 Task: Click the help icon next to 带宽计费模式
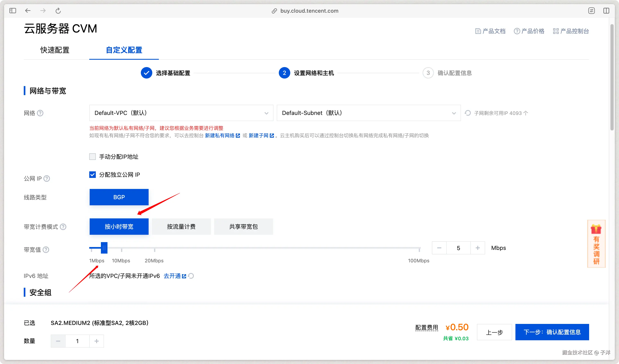(x=63, y=227)
